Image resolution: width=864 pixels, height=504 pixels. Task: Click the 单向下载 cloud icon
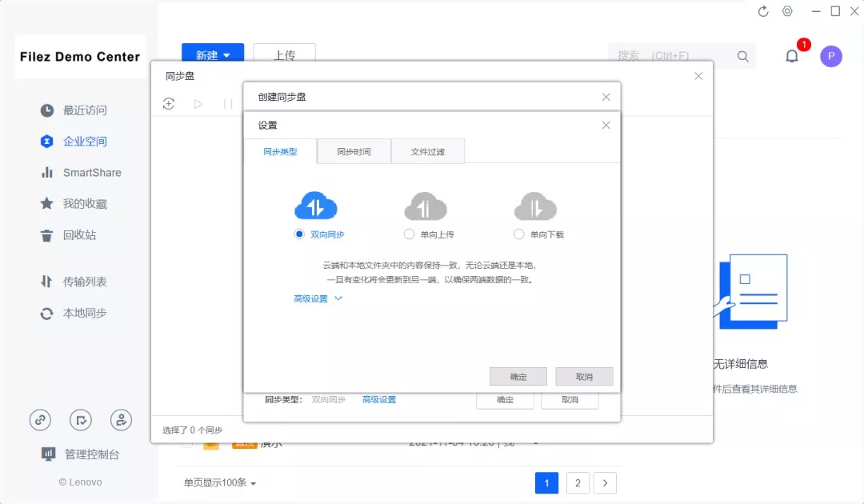point(535,206)
